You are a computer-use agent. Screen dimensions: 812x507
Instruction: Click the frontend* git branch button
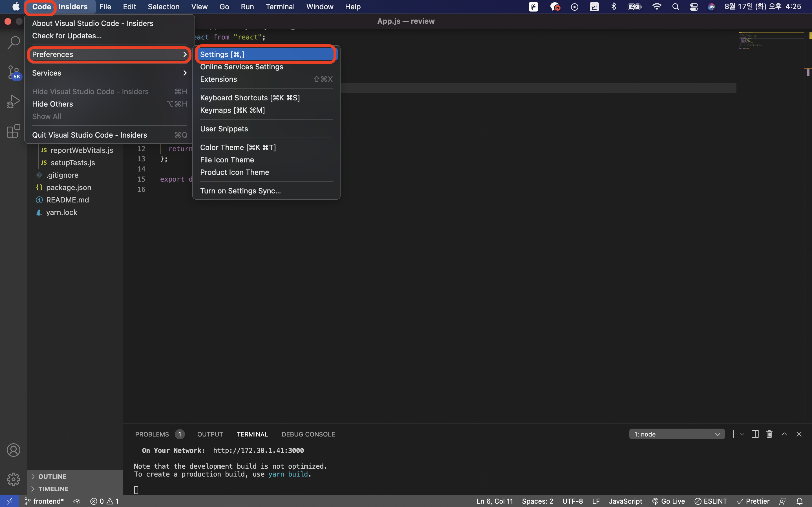[x=44, y=501]
